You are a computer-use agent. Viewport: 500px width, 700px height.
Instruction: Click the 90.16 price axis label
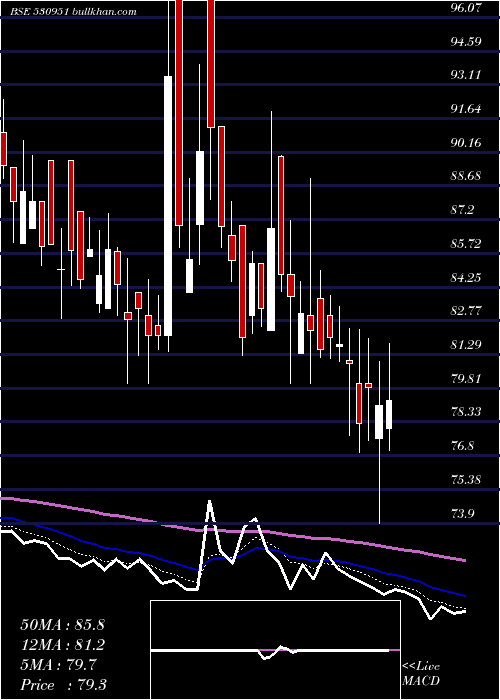click(466, 143)
